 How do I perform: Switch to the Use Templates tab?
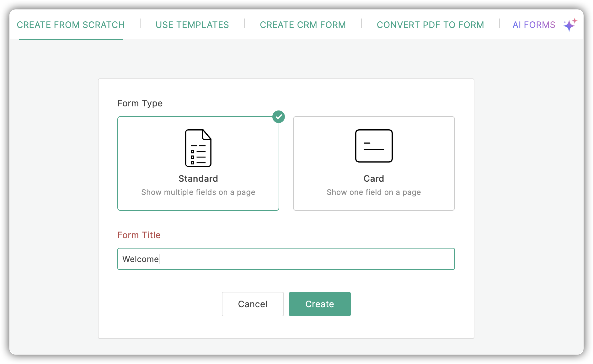click(x=192, y=25)
